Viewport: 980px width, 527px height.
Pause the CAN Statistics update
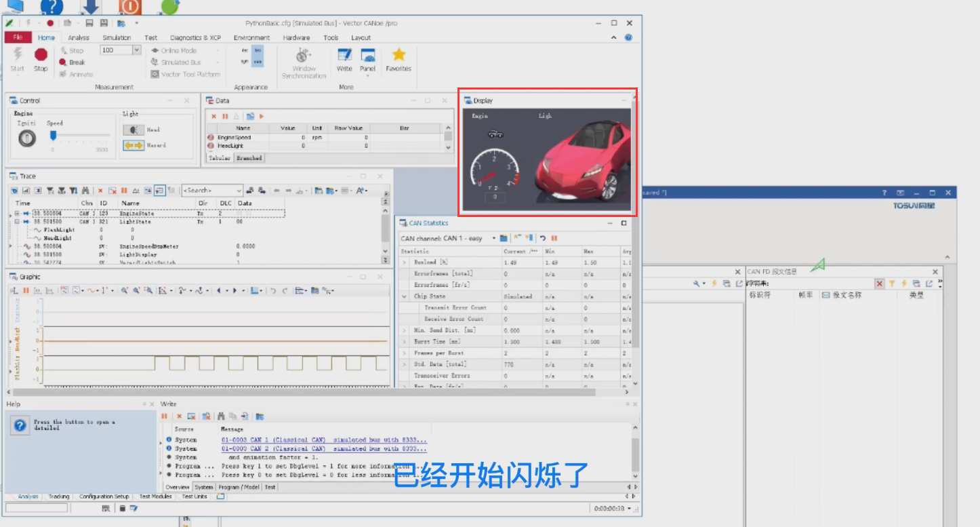tap(554, 238)
